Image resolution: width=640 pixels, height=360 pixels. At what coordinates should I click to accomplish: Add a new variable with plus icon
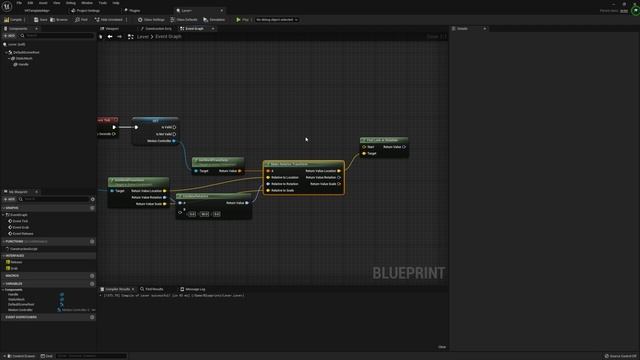(92, 284)
